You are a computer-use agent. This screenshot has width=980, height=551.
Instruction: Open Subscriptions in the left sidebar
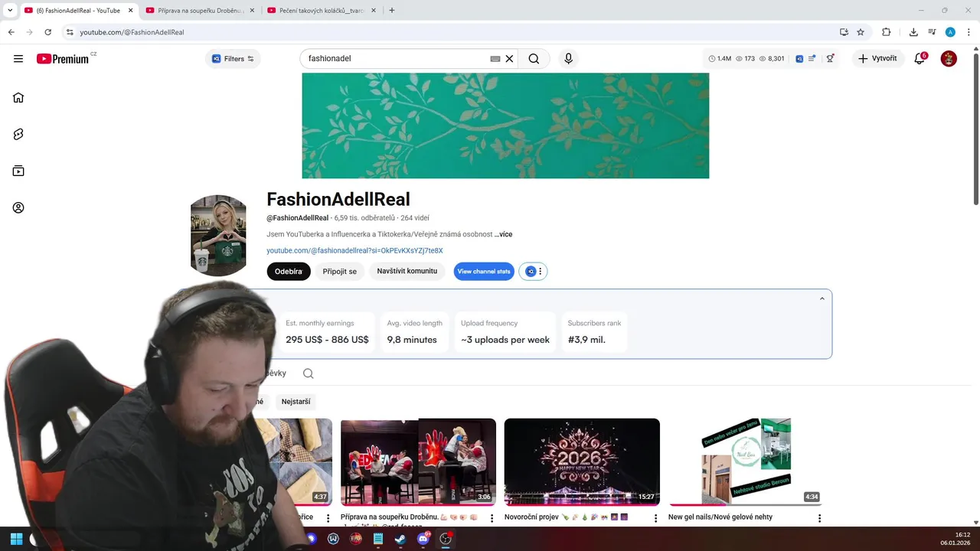(18, 171)
